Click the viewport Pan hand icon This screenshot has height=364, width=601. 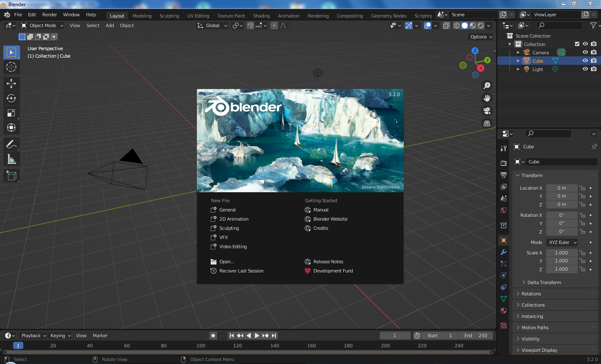tap(487, 98)
